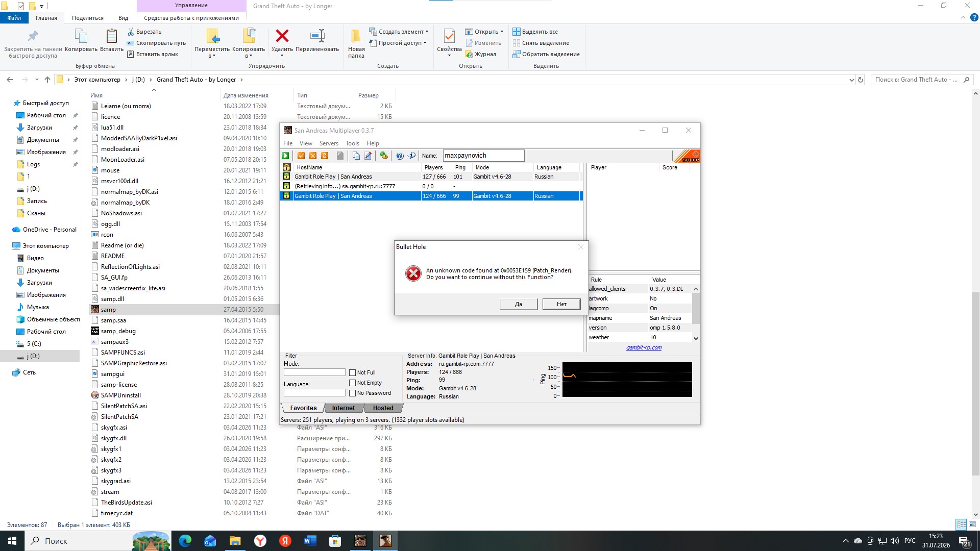Click Да in the Bullet Hole dialog

519,304
